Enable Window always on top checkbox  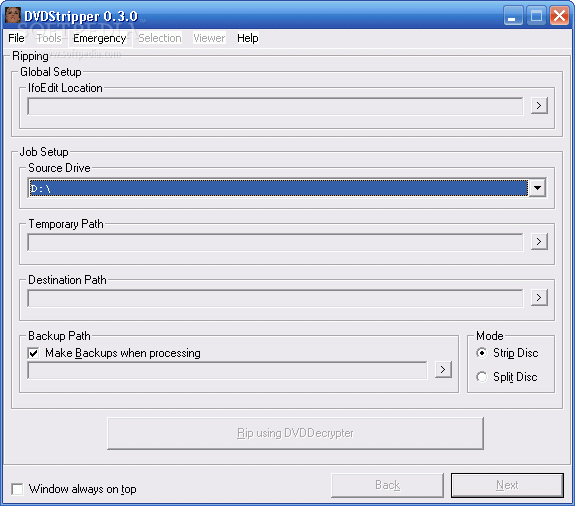17,489
